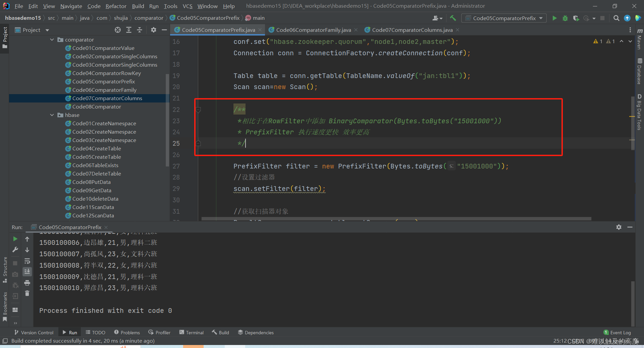Image resolution: width=644 pixels, height=348 pixels.
Task: Run the Code05ComparatorPrefix configuration
Action: pyautogui.click(x=554, y=18)
